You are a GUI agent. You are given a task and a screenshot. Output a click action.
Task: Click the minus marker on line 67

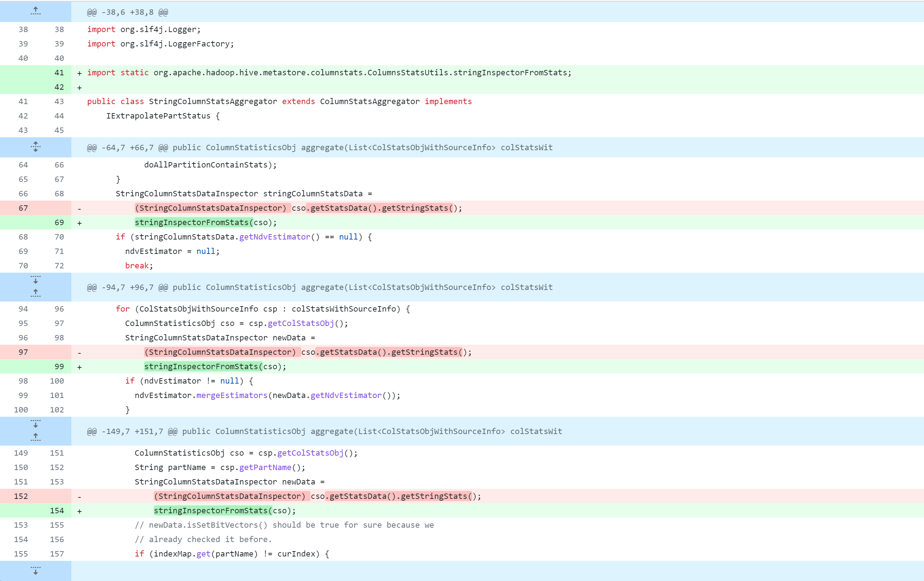click(x=79, y=209)
